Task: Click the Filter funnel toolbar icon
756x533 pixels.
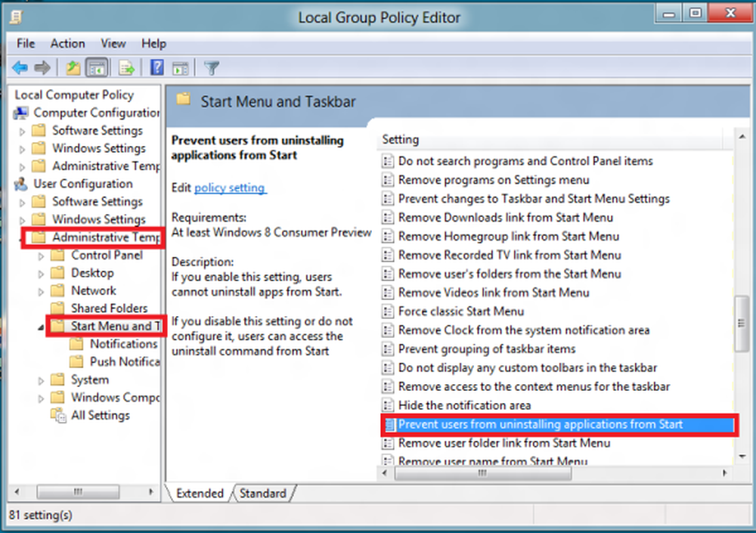Action: [x=211, y=68]
